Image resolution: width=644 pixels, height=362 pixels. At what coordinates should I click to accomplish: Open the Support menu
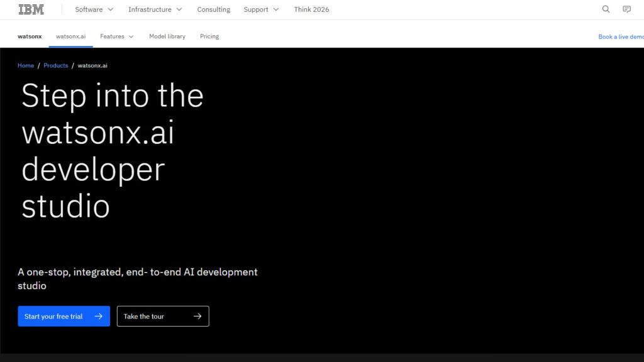[261, 9]
